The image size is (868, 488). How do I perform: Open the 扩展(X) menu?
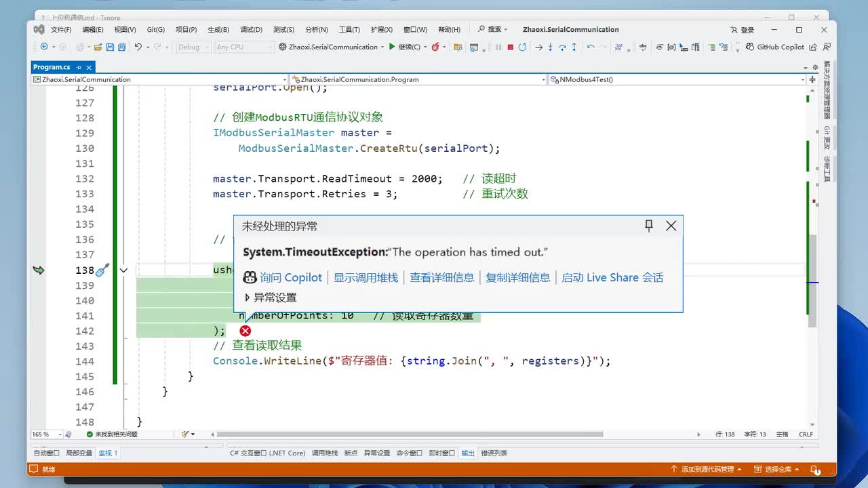(382, 30)
